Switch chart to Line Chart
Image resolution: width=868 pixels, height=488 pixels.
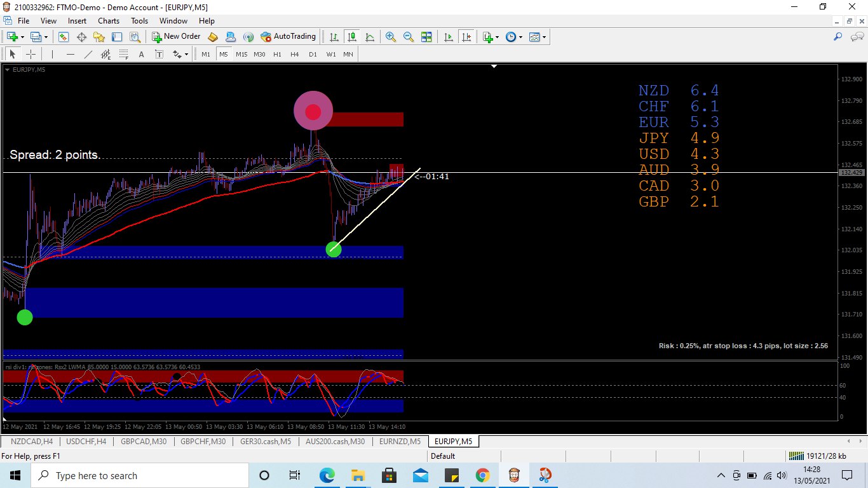coord(370,37)
